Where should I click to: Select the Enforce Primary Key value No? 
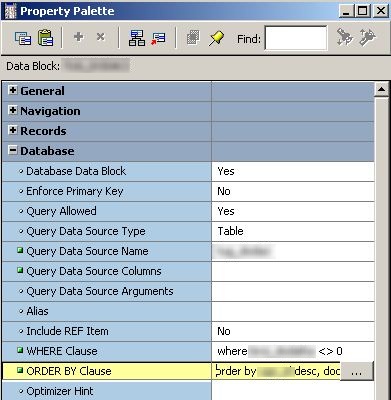293,191
